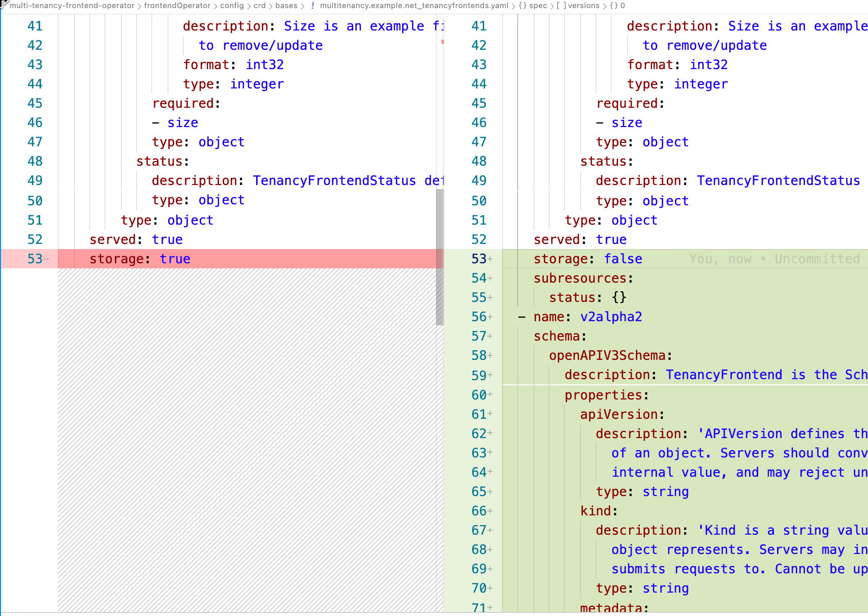Click the 'to remove/update' text in left pane
Image resolution: width=868 pixels, height=616 pixels.
261,45
